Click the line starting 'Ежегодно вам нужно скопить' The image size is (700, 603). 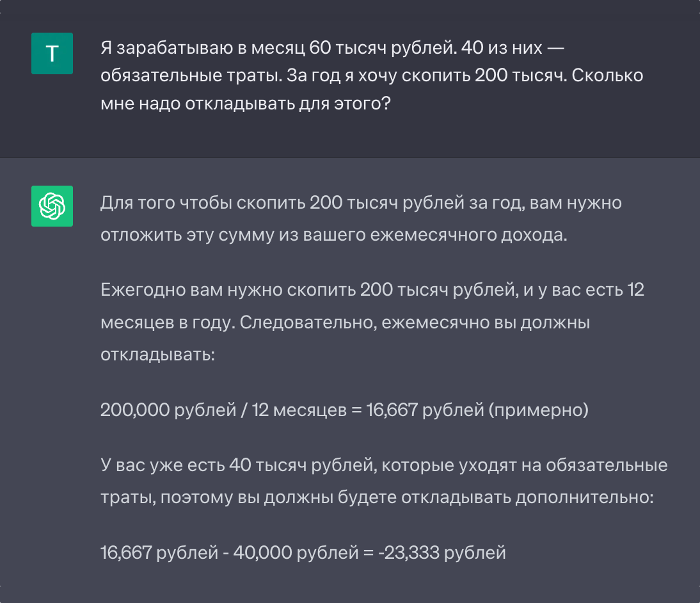[x=372, y=290]
